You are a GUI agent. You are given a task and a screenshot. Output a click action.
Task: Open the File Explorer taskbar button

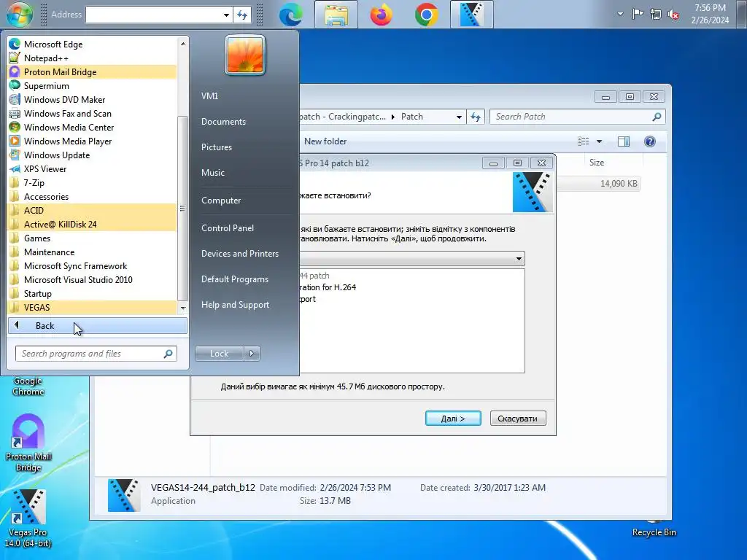[336, 15]
